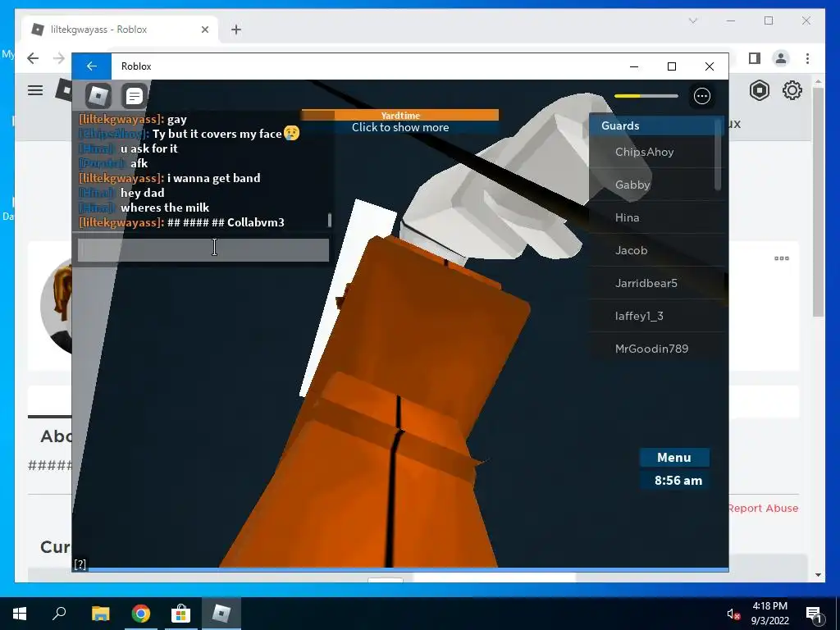
Task: Open the three-dots more options button in game
Action: click(702, 96)
